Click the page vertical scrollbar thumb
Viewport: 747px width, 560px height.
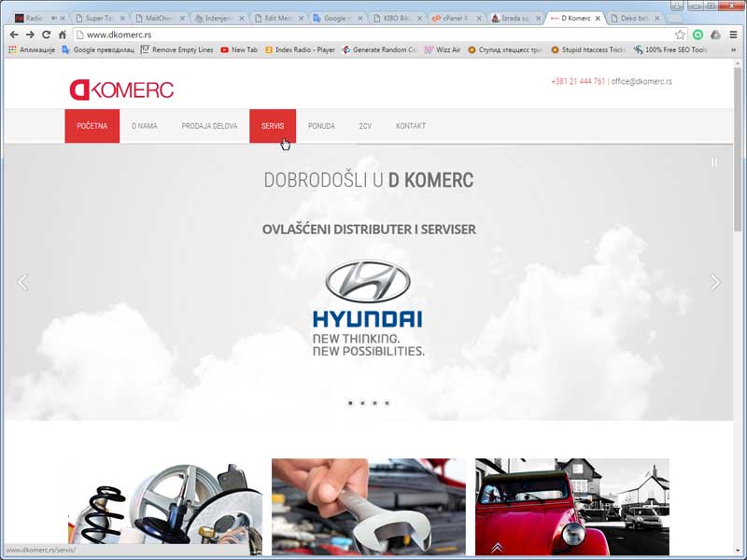[x=738, y=149]
